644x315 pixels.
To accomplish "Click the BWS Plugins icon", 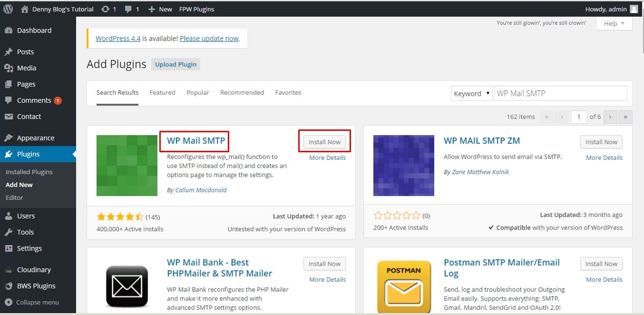I will coord(9,286).
